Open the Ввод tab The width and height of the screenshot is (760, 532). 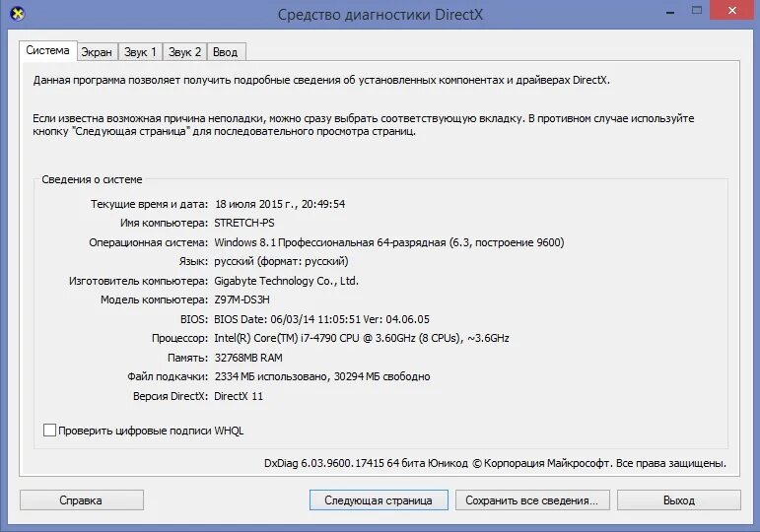226,52
